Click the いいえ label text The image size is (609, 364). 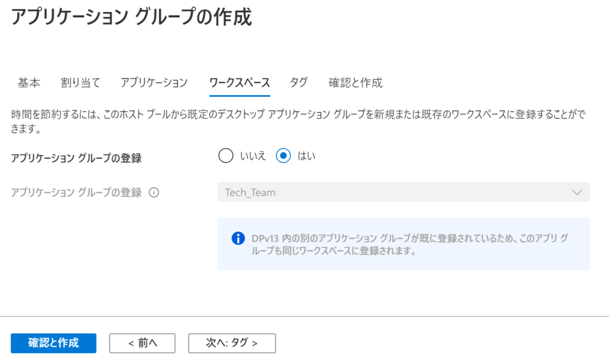[x=253, y=156]
